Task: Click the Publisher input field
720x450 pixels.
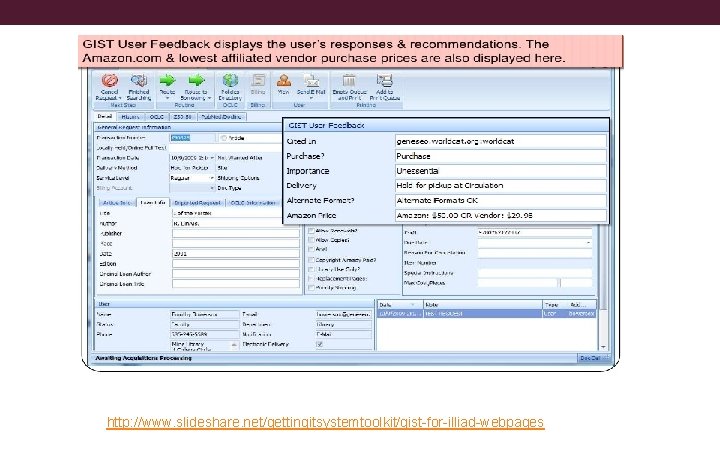Action: [236, 233]
